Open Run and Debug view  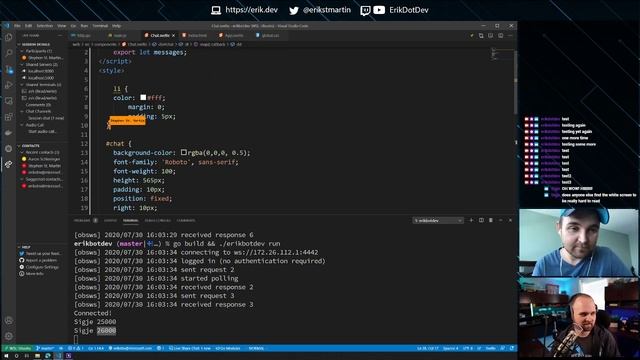pos(9,85)
